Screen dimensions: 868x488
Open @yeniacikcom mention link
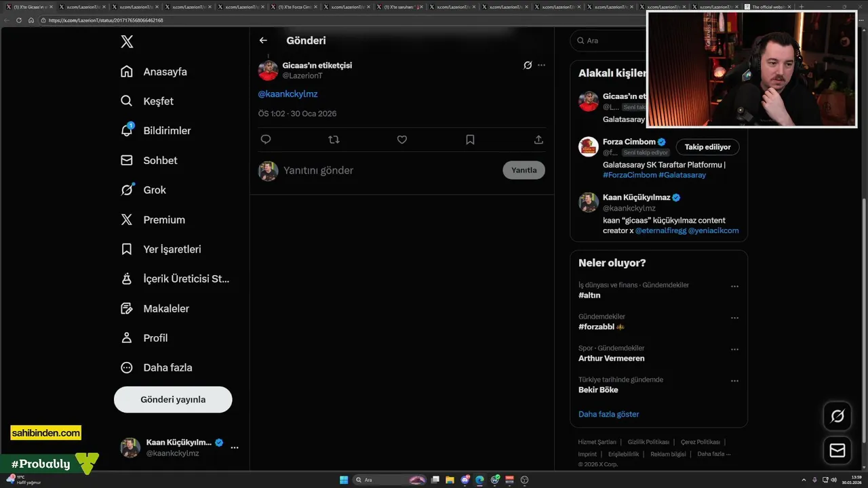(x=713, y=230)
